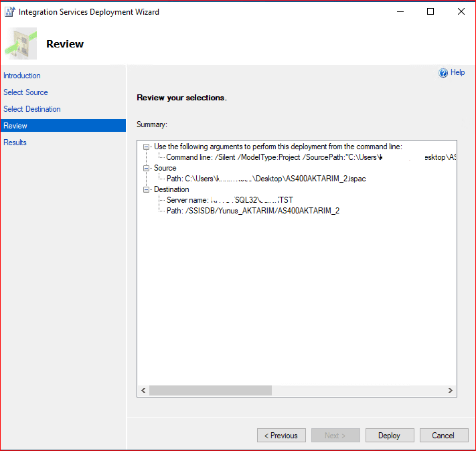Click the summary horizontal scrollbar thumb
Image resolution: width=476 pixels, height=451 pixels.
tap(210, 390)
